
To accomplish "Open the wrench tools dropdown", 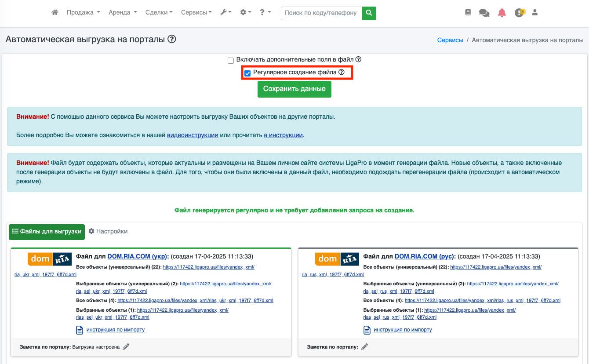I will pyautogui.click(x=225, y=13).
